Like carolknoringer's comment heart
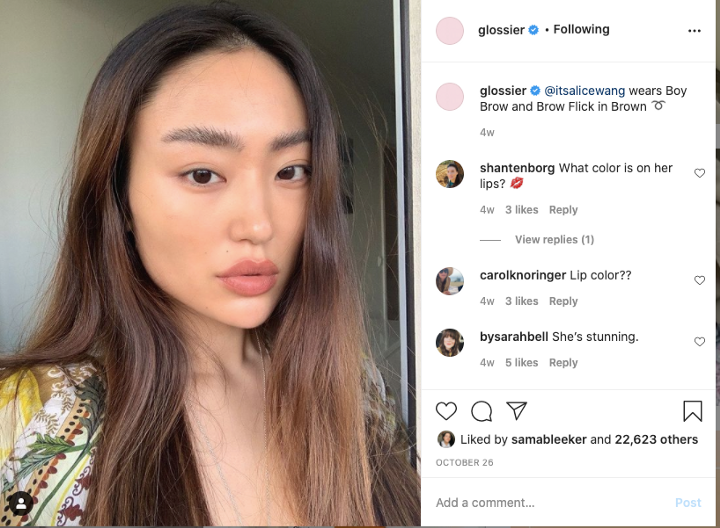The width and height of the screenshot is (720, 528). [x=699, y=280]
